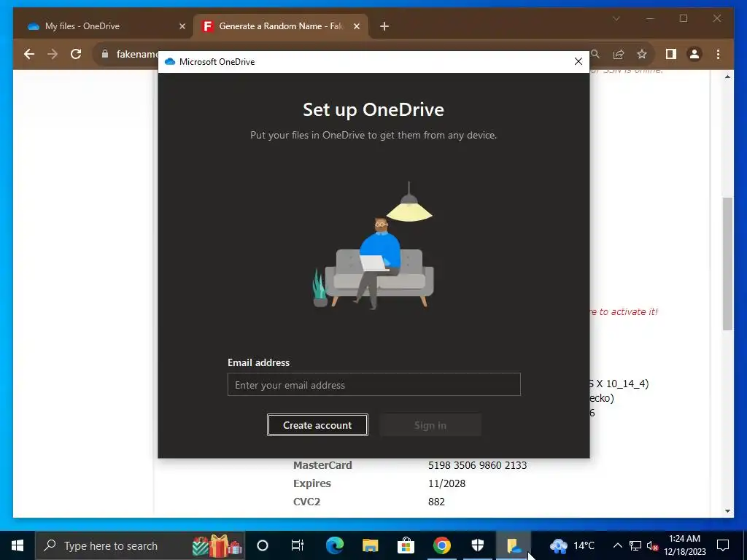747x560 pixels.
Task: Open Chrome three-dot menu
Action: coord(718,54)
